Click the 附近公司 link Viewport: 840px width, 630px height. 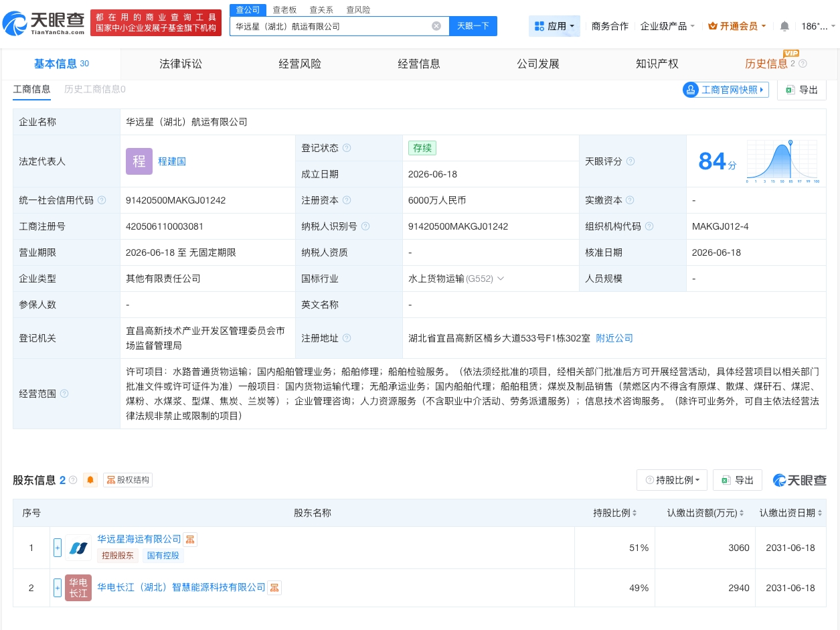coord(614,338)
